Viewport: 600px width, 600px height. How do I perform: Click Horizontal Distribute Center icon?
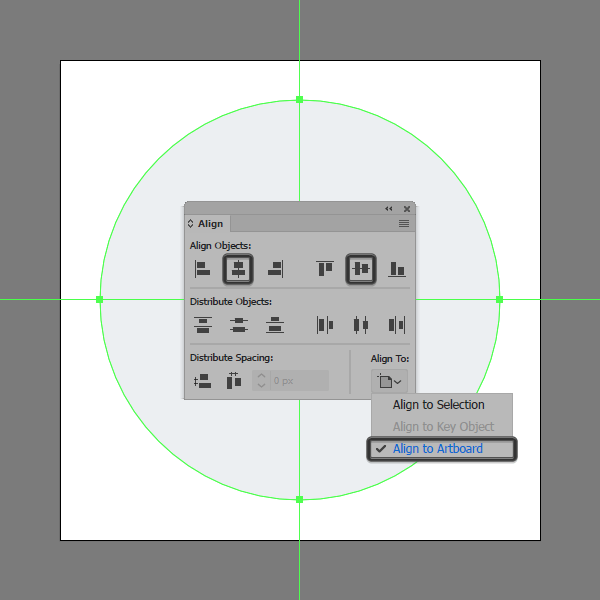click(x=361, y=325)
